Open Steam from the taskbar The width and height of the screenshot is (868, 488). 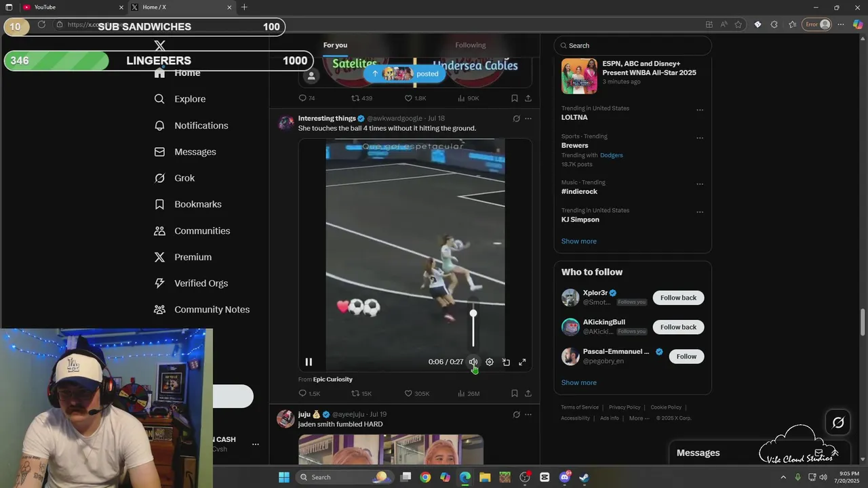584,477
